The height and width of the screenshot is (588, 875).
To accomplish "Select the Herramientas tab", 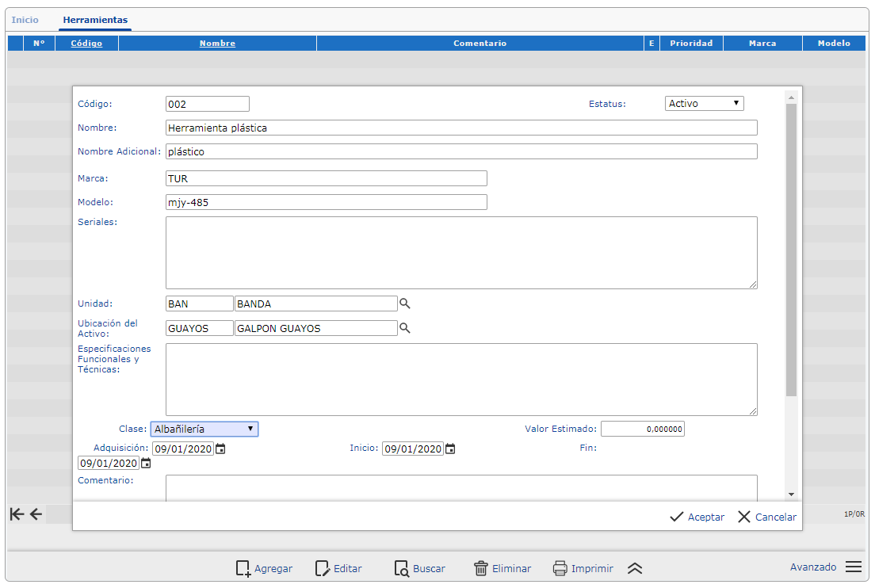I will click(95, 20).
